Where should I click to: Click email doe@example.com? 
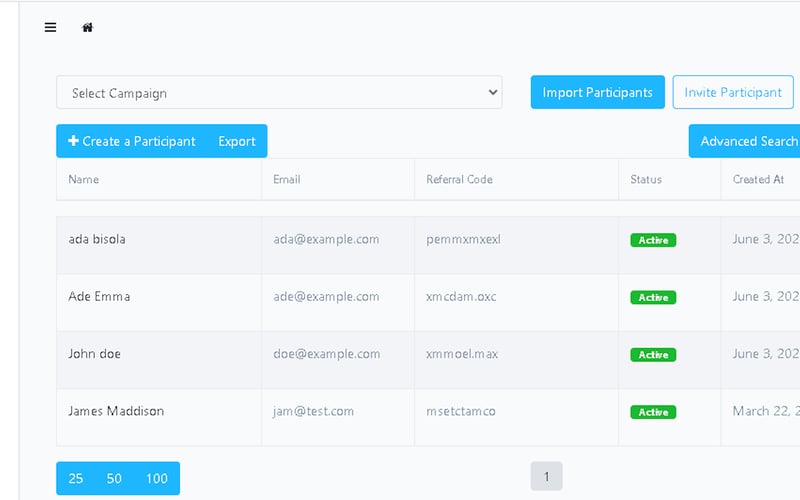327,354
